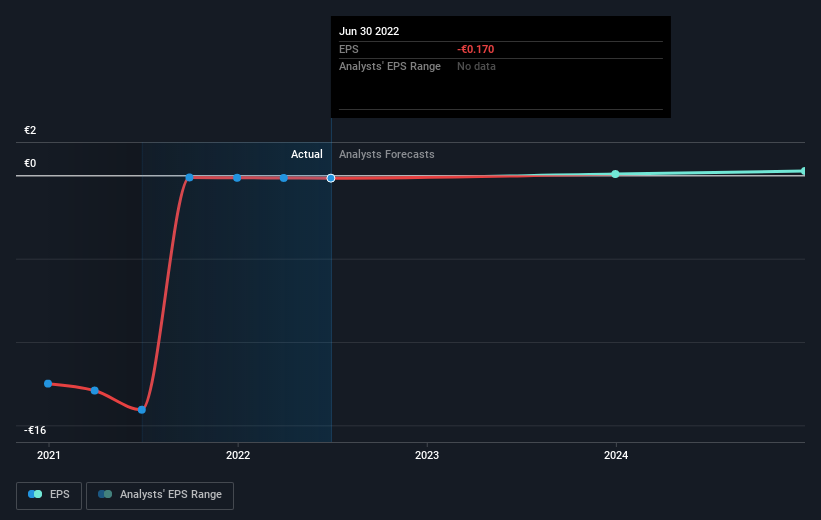This screenshot has width=821, height=520.
Task: Toggle the EPS legend button
Action: (49, 495)
